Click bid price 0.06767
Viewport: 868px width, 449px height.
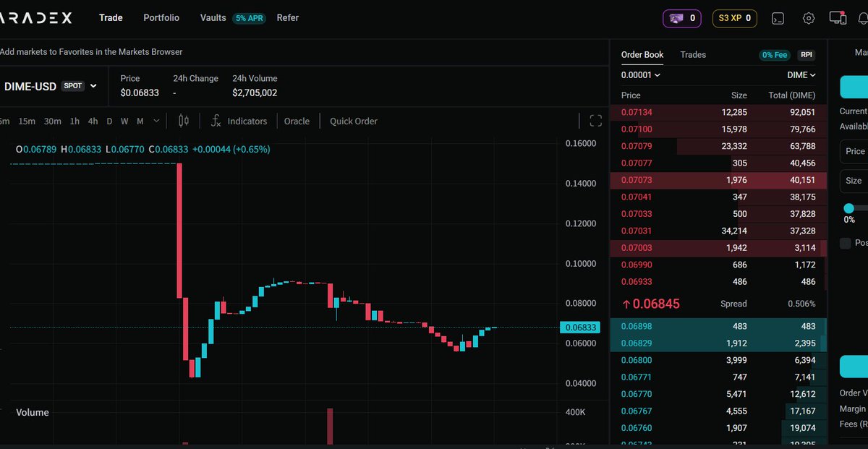(636, 411)
